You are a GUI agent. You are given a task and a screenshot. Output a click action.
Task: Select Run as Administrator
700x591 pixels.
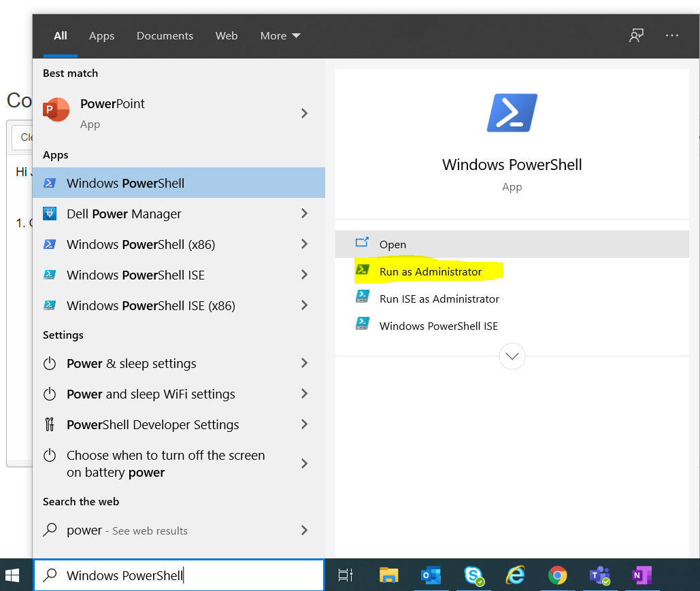(430, 271)
